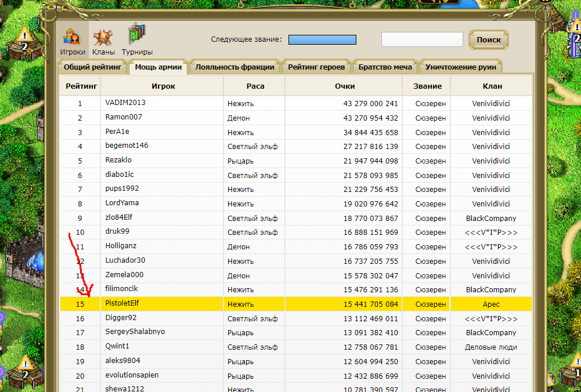Click player name aleks9804

coord(122,361)
